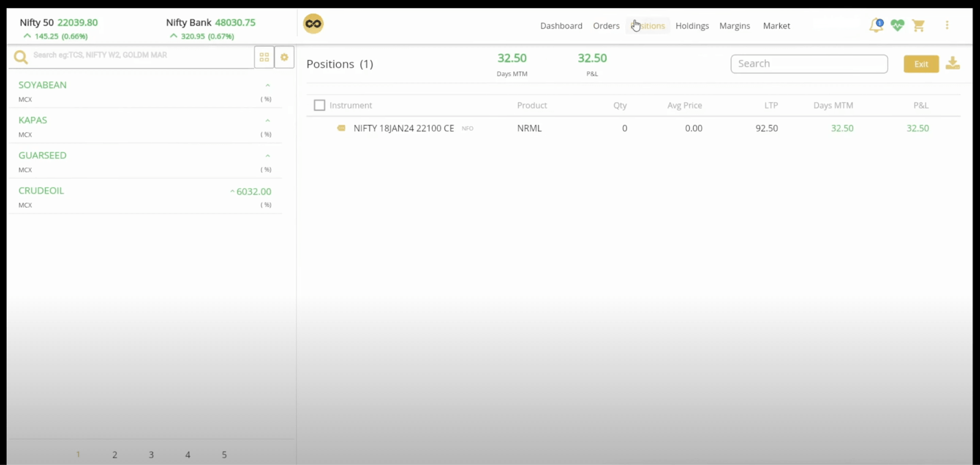Viewport: 980px width, 465px height.
Task: Click the watchlist search magnifier icon
Action: coord(21,57)
